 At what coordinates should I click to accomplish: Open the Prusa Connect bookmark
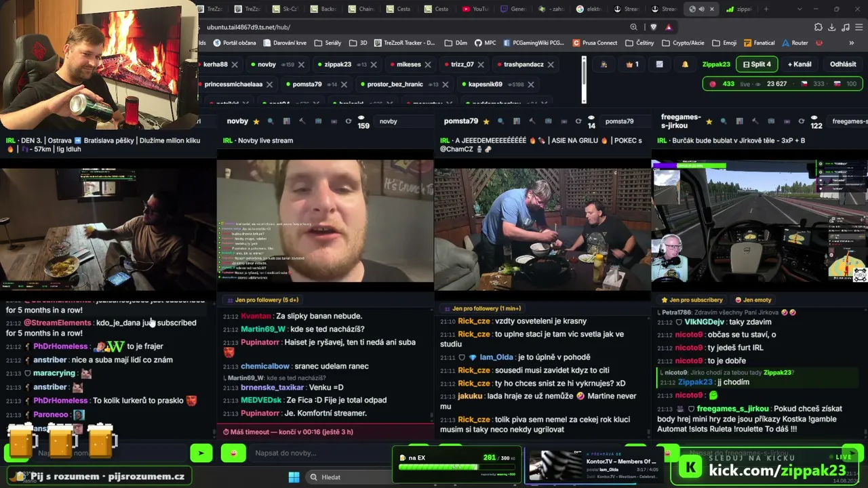pos(595,43)
